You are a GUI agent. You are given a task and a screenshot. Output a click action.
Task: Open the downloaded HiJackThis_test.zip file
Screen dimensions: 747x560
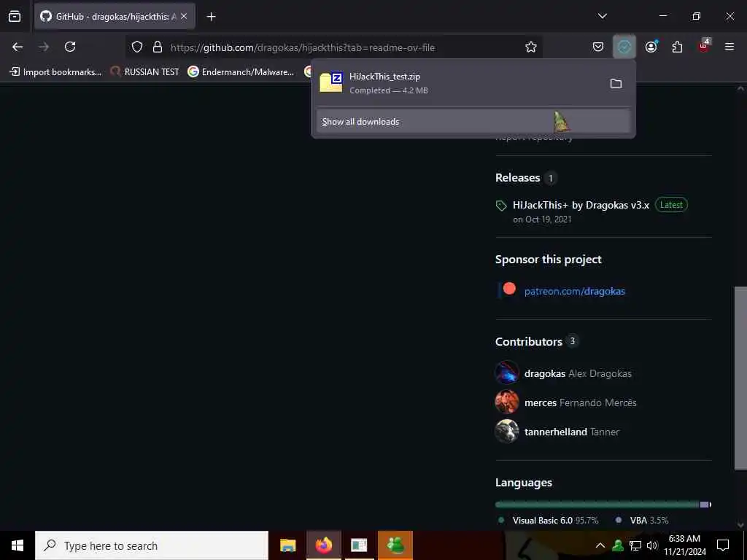(x=457, y=83)
